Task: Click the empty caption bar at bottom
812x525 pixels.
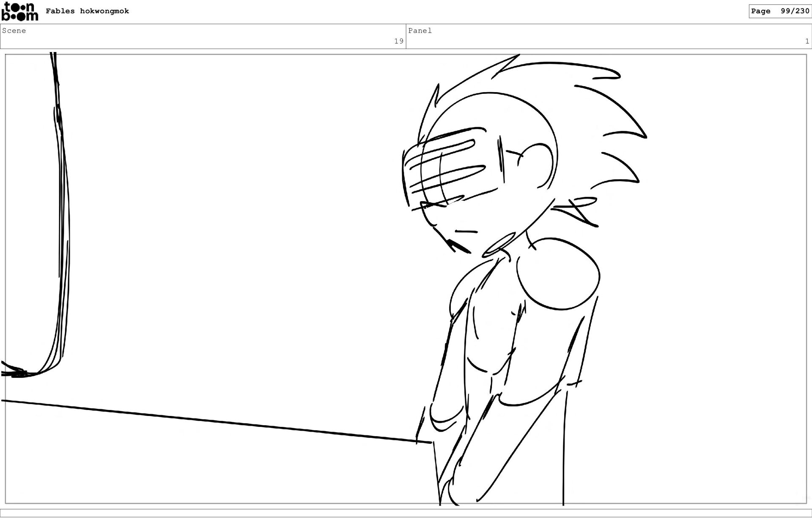Action: (406, 513)
